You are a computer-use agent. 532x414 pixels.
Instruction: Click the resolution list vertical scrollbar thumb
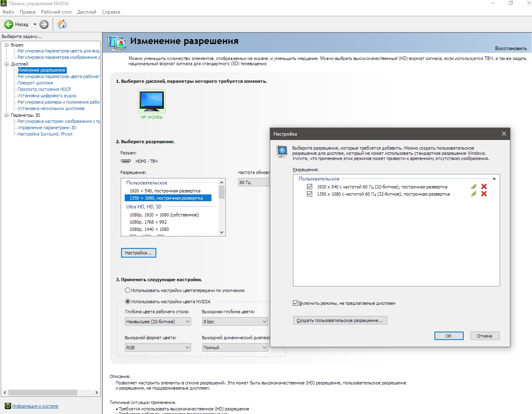(222, 192)
